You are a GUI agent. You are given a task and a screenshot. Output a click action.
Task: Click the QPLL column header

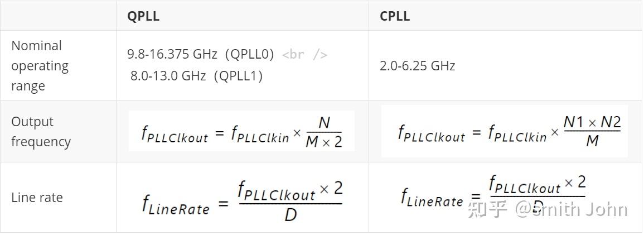coord(143,16)
